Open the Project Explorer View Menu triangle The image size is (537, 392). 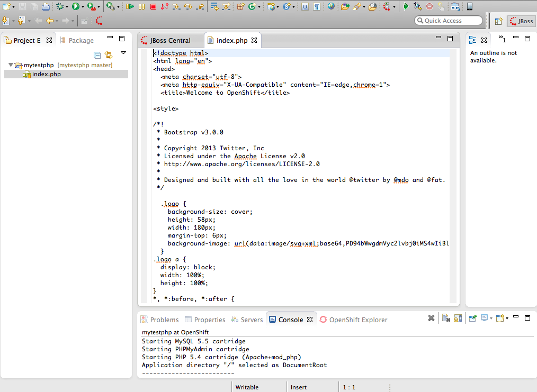(123, 53)
